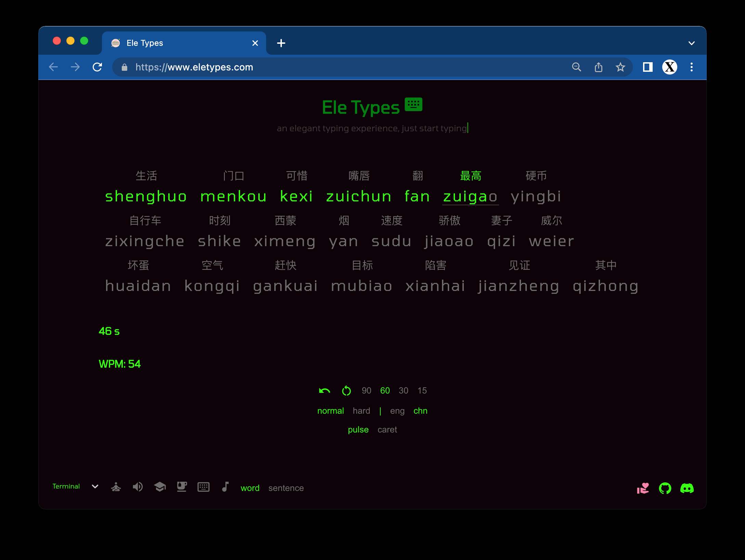Select the 60 second timer

385,390
